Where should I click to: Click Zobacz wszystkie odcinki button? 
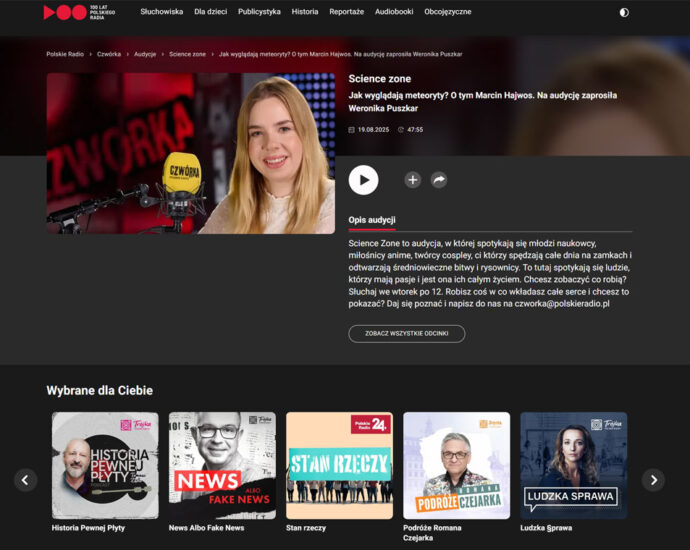(407, 334)
